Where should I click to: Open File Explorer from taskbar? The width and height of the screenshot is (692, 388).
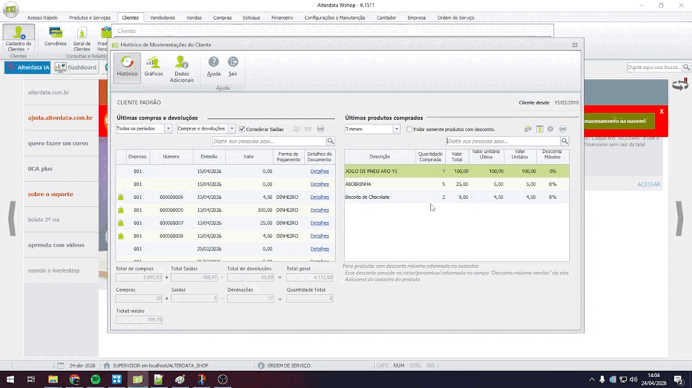53,379
